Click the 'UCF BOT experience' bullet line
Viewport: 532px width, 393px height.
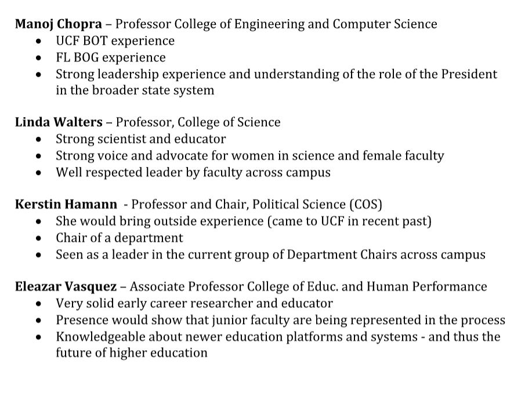[115, 41]
